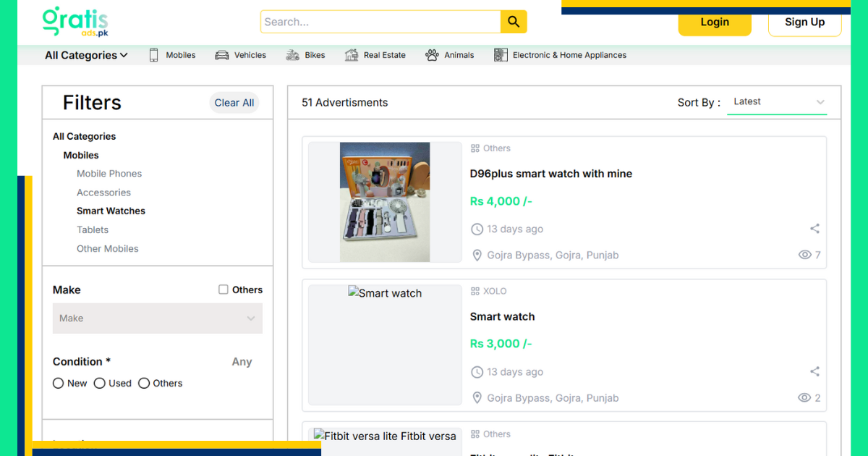The image size is (868, 456).
Task: Go to Electronic & Home Appliances navigation
Action: coord(570,55)
